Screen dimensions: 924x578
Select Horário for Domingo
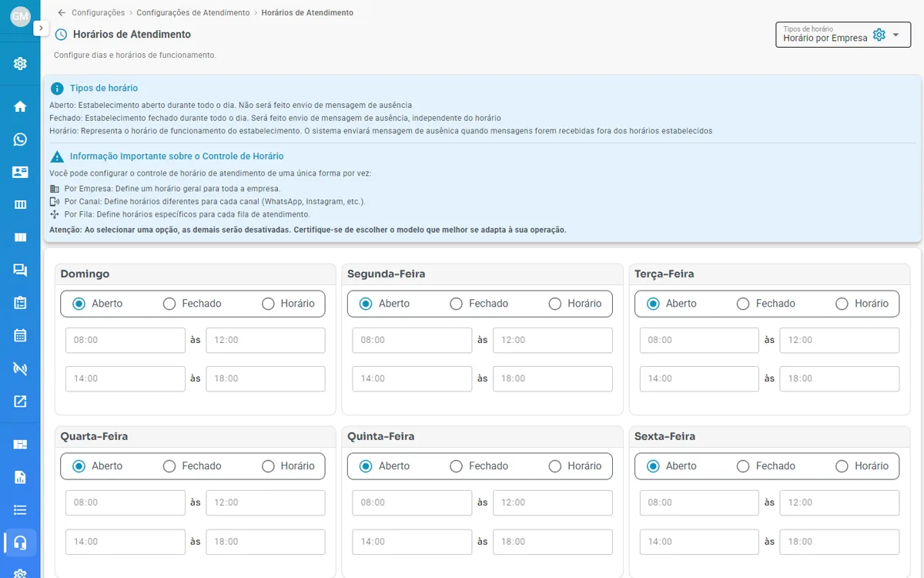[x=268, y=304]
